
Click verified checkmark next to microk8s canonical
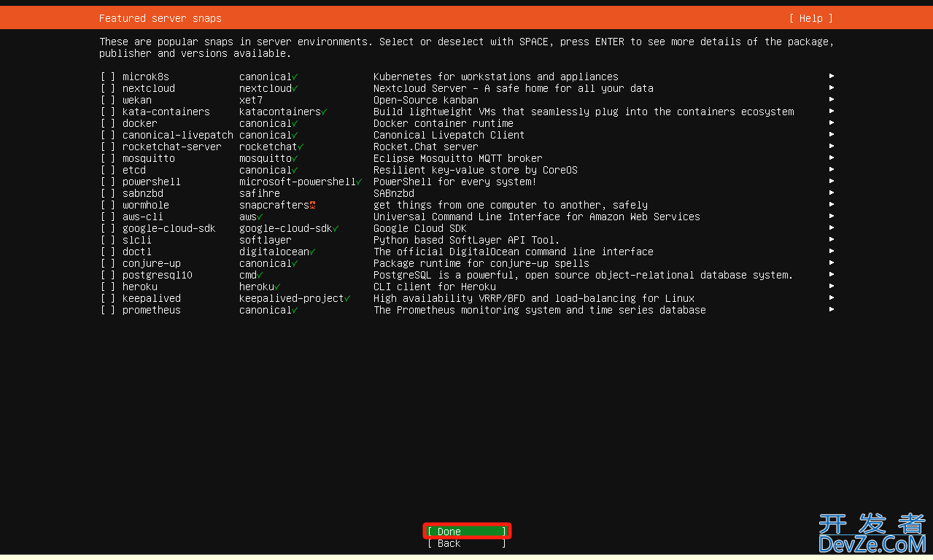[295, 77]
